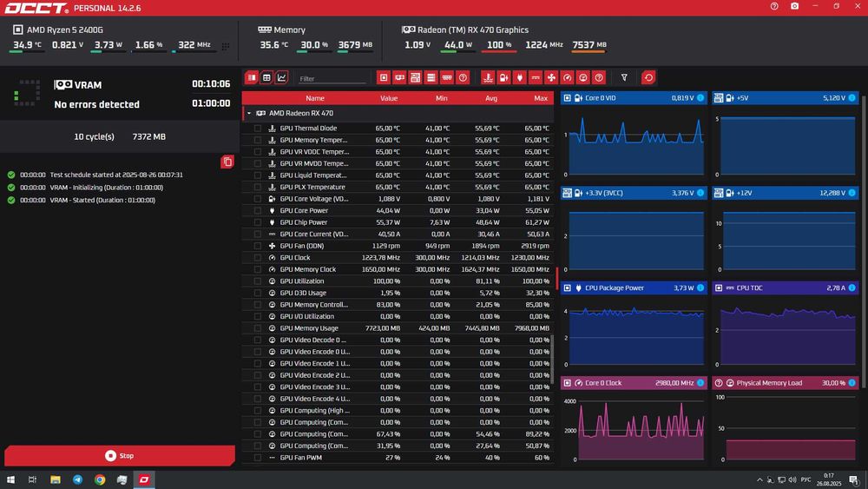Toggle voltage sensor type filter
This screenshot has height=489, width=868.
(x=503, y=77)
